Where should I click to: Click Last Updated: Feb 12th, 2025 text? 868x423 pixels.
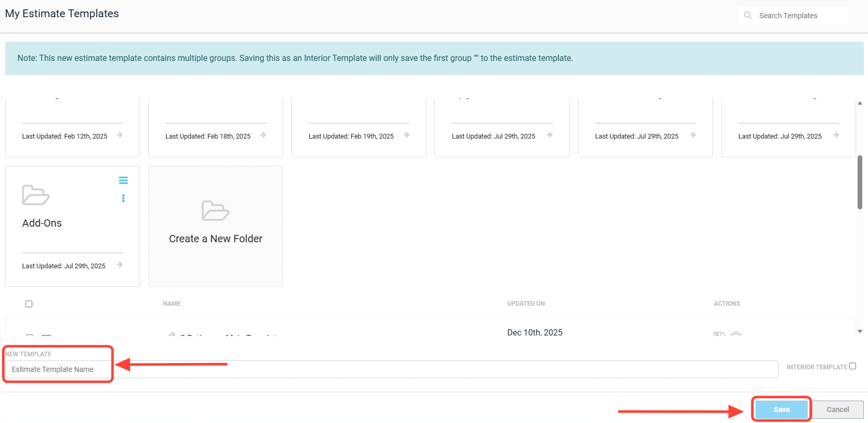click(x=65, y=136)
